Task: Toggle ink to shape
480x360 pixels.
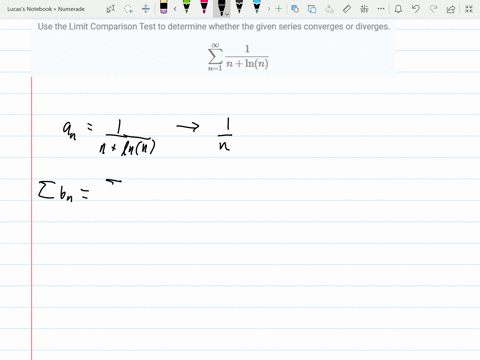Action: click(x=312, y=9)
